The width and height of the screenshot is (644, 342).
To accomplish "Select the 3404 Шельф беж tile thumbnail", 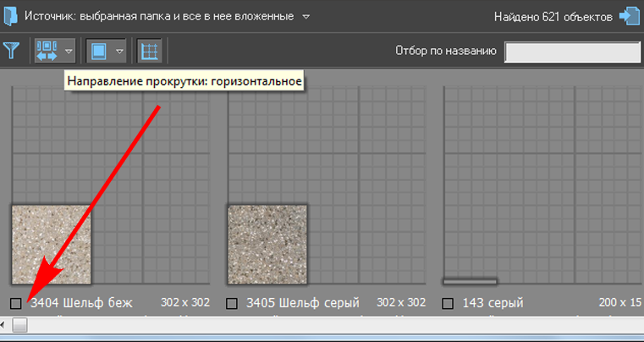I will [52, 244].
